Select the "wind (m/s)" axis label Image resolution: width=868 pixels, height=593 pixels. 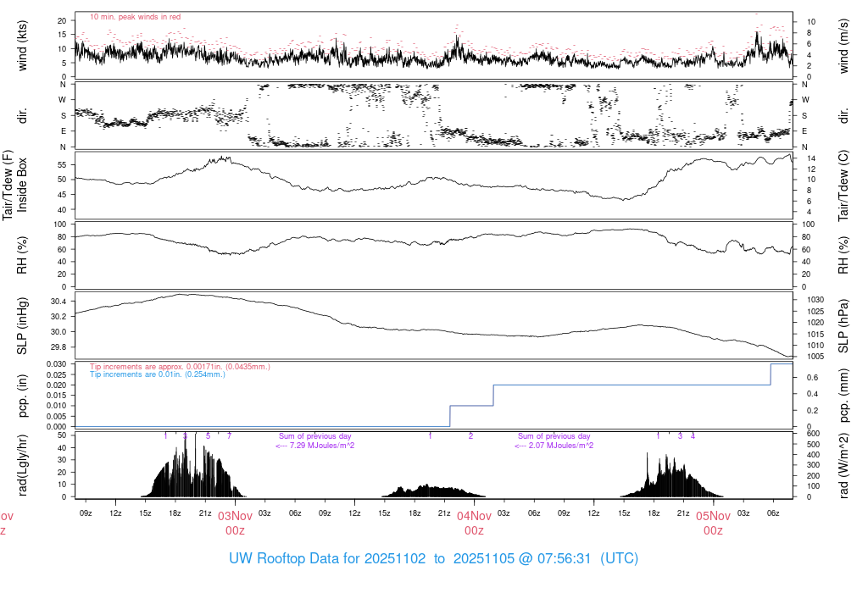coord(843,46)
